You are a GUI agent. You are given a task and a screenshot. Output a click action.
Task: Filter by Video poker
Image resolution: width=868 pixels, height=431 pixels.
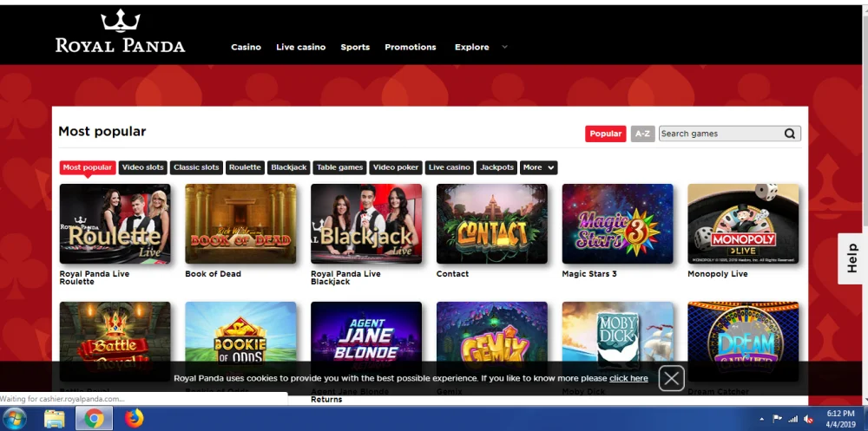tap(396, 167)
